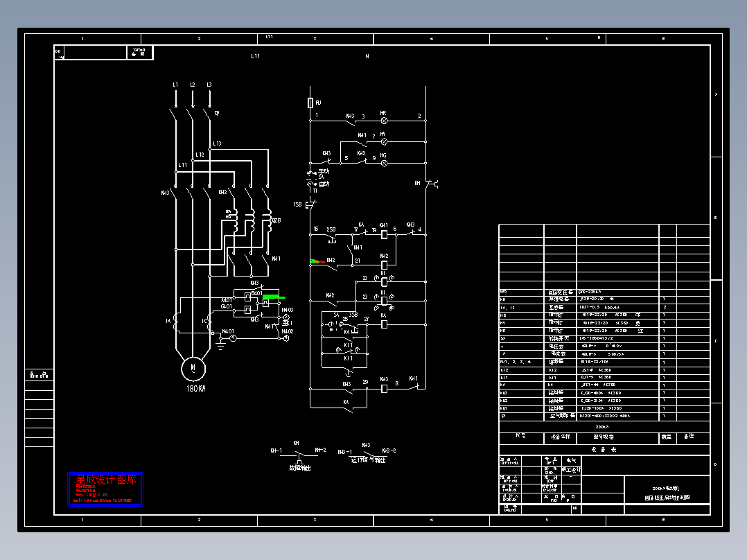Click the 2SB start pushbutton label
Screen dimensions: 747x560
click(331, 229)
